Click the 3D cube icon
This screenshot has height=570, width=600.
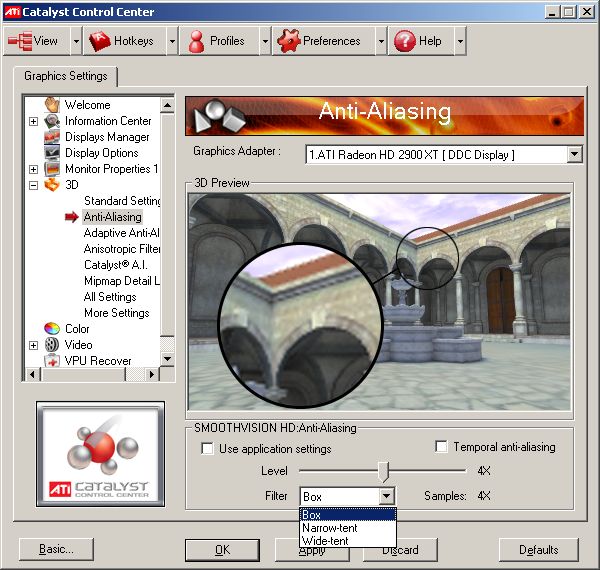[x=52, y=184]
